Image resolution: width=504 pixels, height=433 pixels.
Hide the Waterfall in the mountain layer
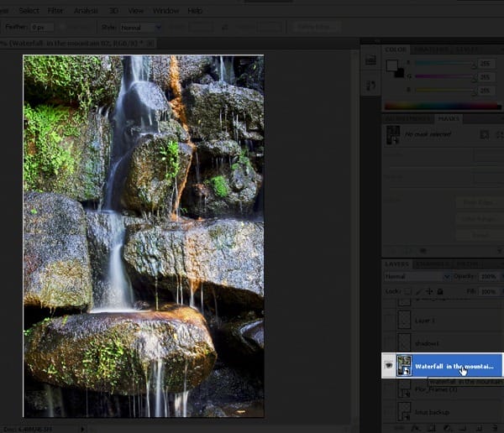click(389, 366)
